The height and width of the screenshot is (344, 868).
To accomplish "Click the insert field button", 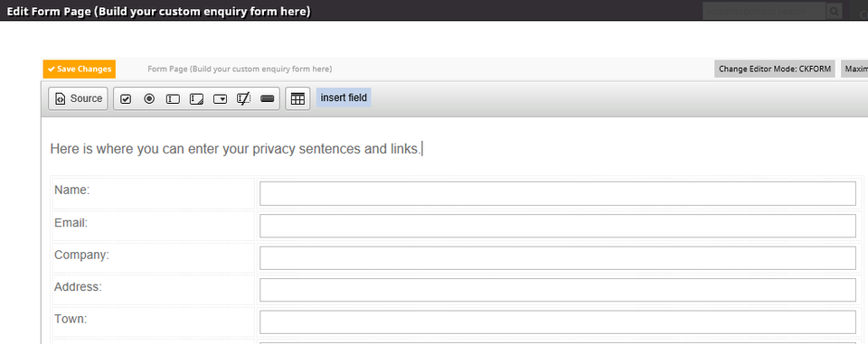I will point(344,98).
